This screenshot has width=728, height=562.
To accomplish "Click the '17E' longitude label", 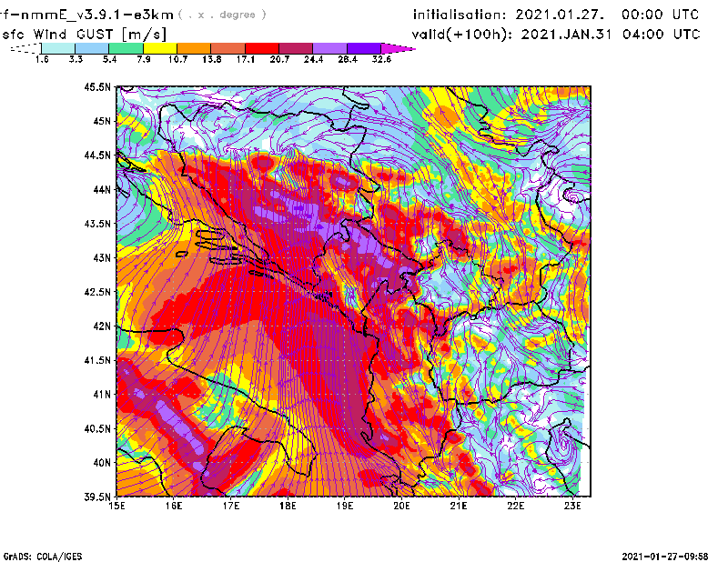I will coord(231,506).
